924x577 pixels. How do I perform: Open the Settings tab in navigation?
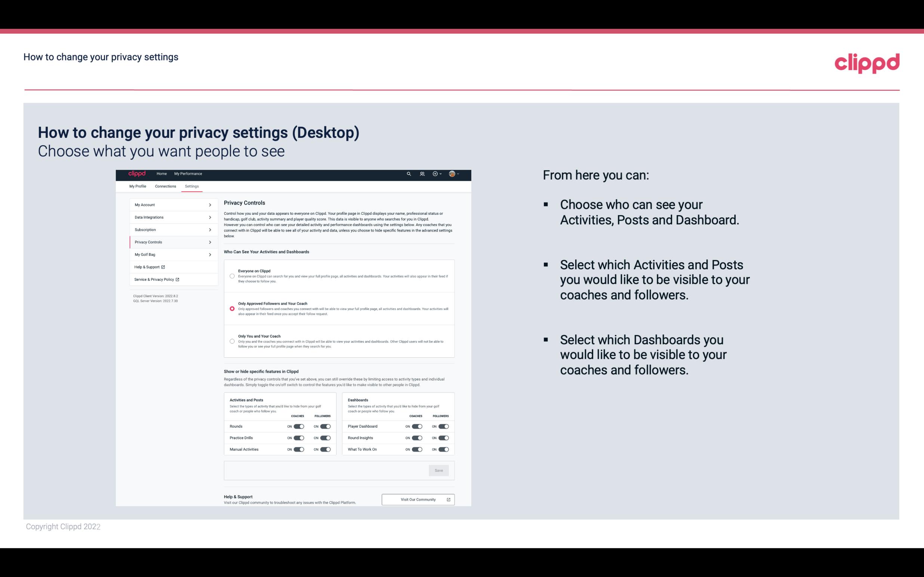[x=192, y=186]
